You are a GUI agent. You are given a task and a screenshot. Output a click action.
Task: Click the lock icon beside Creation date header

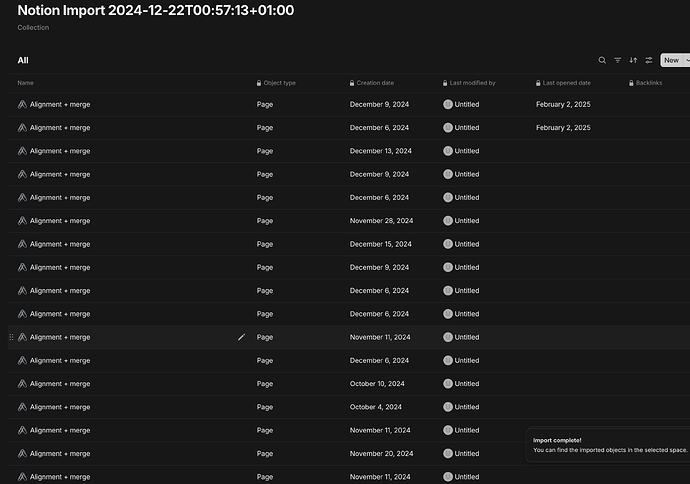click(352, 83)
